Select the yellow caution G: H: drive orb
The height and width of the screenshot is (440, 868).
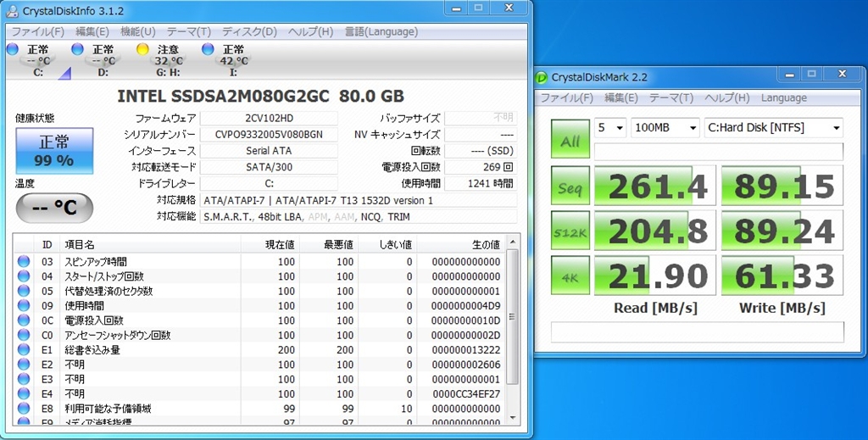click(142, 49)
